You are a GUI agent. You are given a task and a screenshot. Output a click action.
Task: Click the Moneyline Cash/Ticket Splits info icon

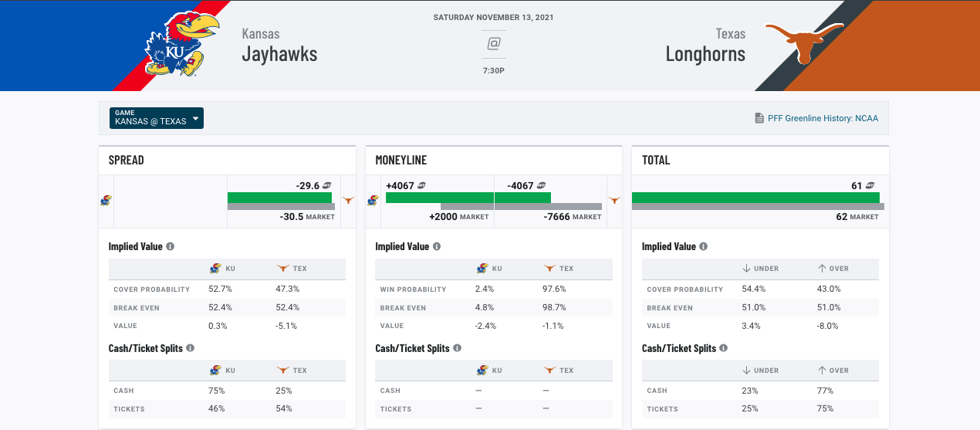(x=457, y=348)
